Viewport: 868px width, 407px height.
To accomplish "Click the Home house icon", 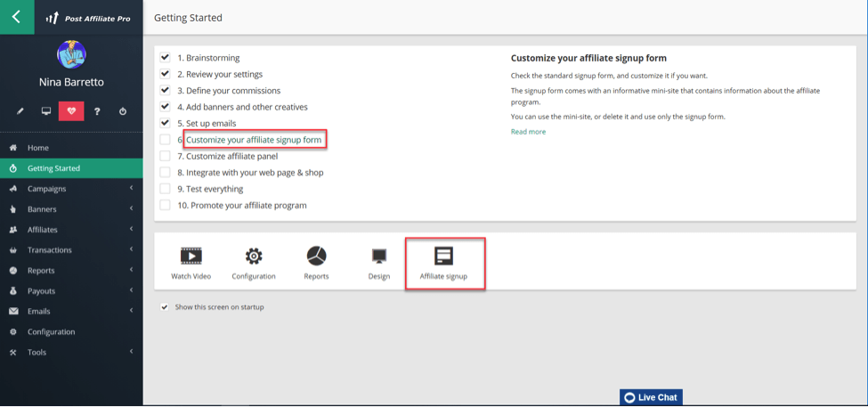I will [x=14, y=148].
